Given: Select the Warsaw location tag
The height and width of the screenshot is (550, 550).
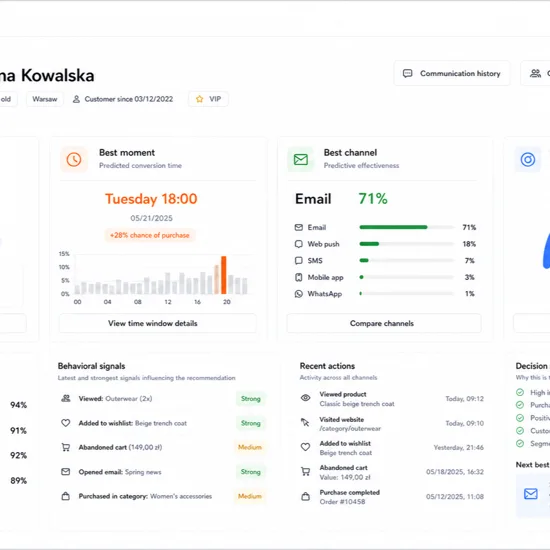Looking at the screenshot, I should point(45,99).
